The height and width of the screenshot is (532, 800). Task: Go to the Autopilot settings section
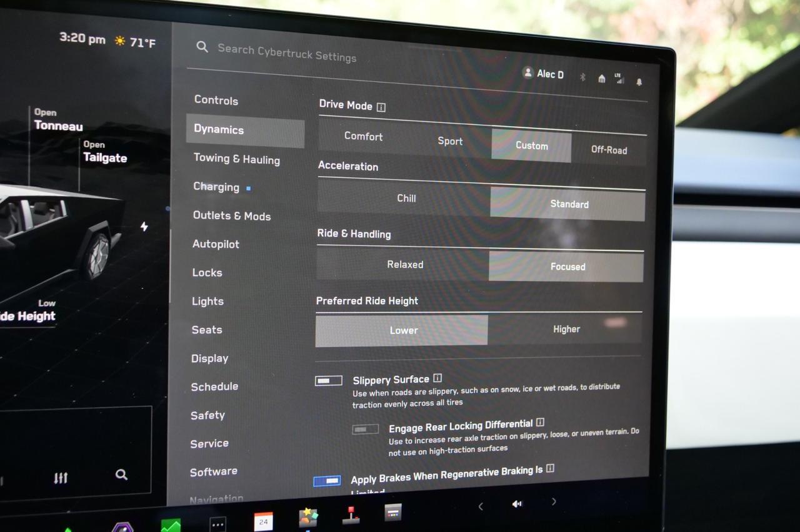[216, 244]
